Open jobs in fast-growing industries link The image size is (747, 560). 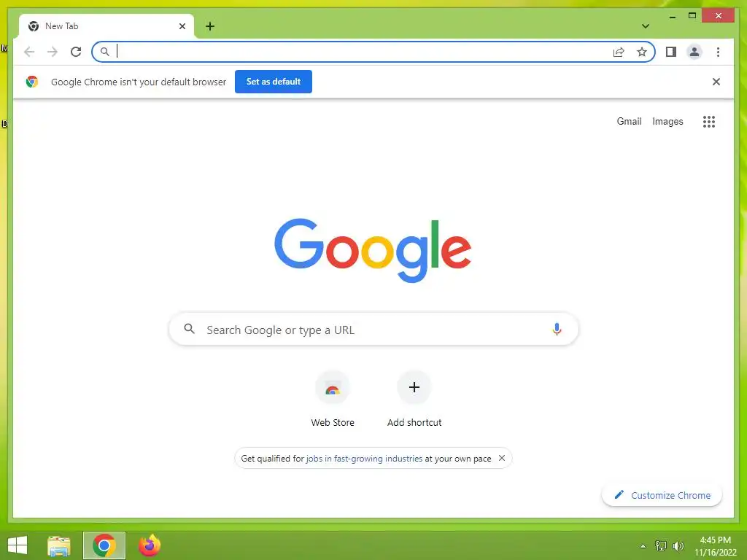(x=364, y=459)
